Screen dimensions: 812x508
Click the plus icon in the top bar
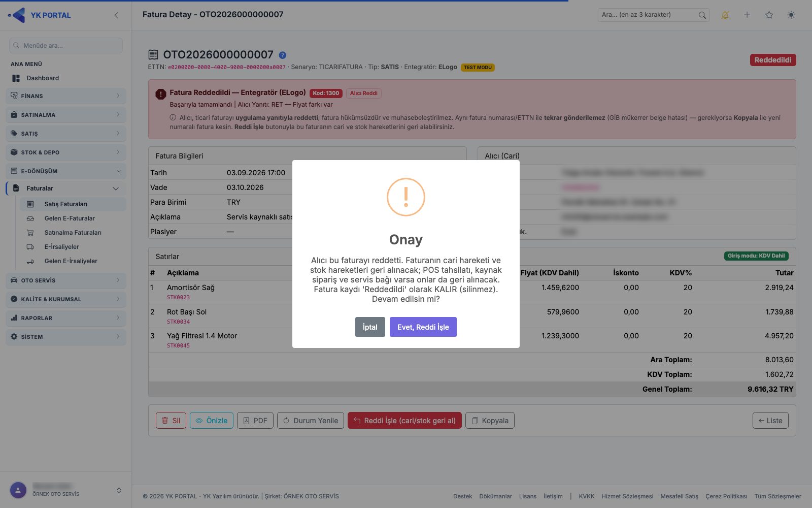click(x=747, y=15)
